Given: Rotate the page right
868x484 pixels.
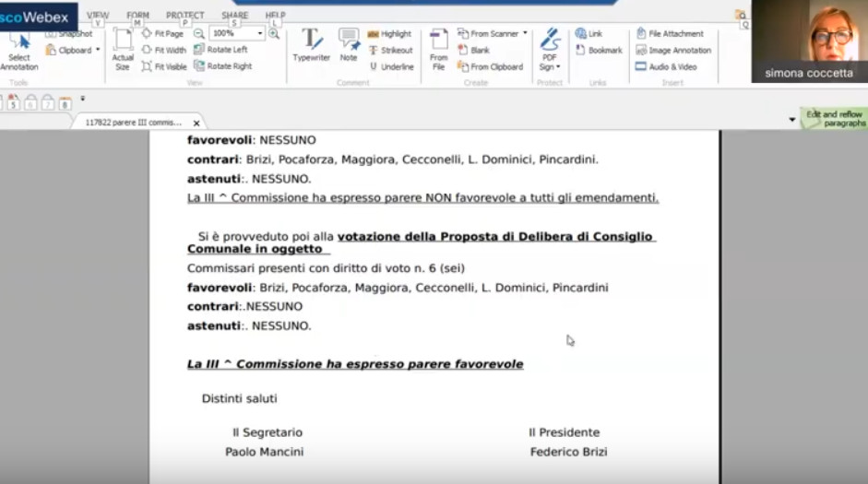Looking at the screenshot, I should (222, 65).
